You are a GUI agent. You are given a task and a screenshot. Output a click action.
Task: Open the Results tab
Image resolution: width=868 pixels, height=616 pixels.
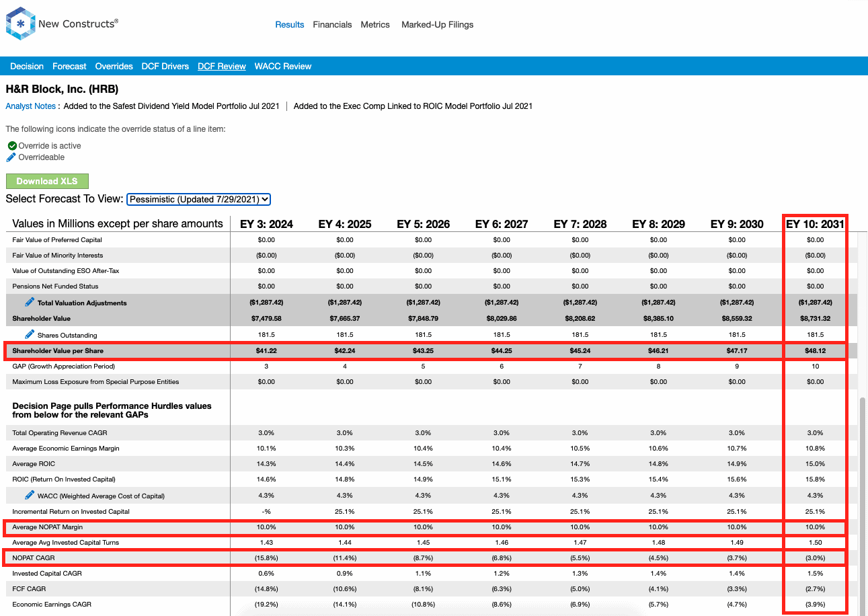[x=290, y=25]
